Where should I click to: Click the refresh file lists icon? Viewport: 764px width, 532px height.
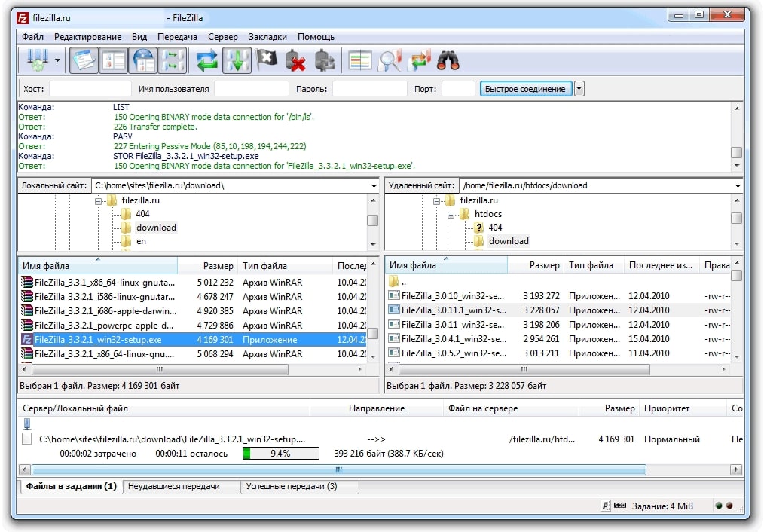pyautogui.click(x=207, y=61)
